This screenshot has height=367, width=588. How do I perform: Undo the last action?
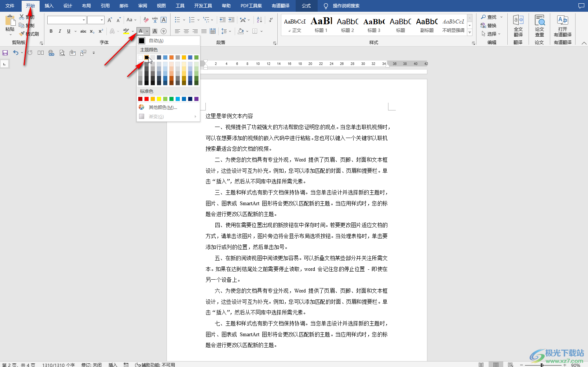click(x=15, y=53)
